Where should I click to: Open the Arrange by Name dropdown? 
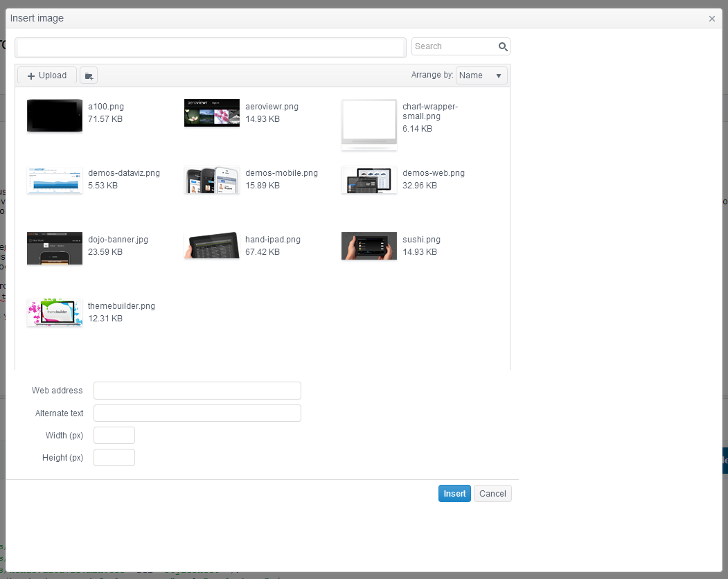coord(481,75)
